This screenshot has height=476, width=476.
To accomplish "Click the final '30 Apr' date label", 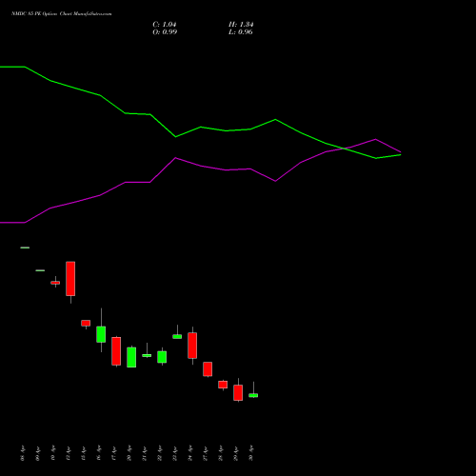I will pos(251,453).
